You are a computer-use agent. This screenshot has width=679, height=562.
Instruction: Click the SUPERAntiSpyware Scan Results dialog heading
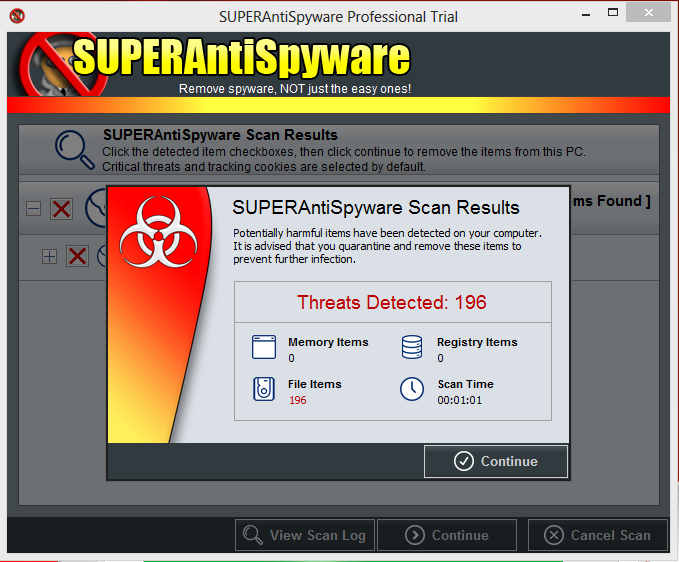coord(376,208)
